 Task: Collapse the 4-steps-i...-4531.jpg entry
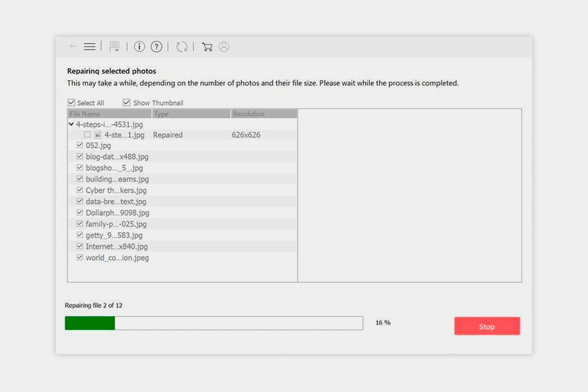(x=71, y=123)
